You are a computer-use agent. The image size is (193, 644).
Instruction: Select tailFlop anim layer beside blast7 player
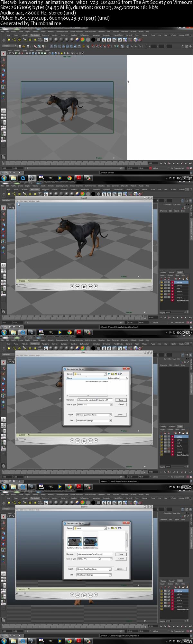click(x=179, y=286)
